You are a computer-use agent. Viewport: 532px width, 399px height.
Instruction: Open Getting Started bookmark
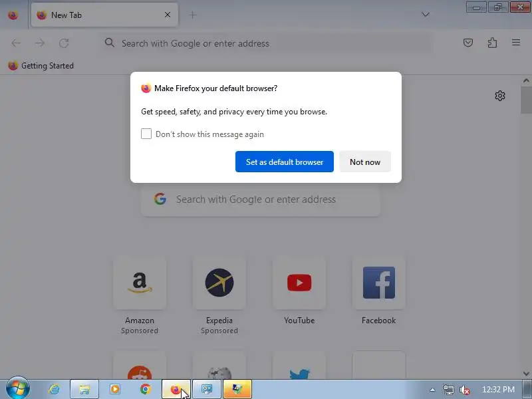click(41, 65)
